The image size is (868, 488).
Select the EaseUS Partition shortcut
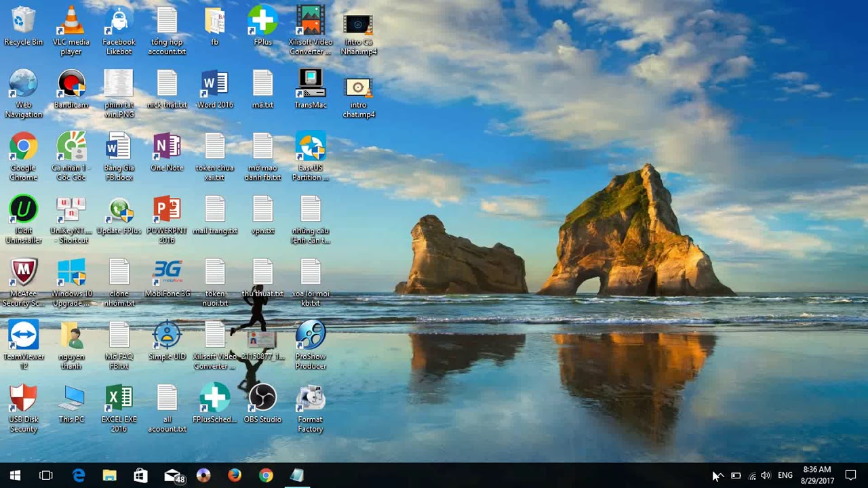tap(311, 157)
